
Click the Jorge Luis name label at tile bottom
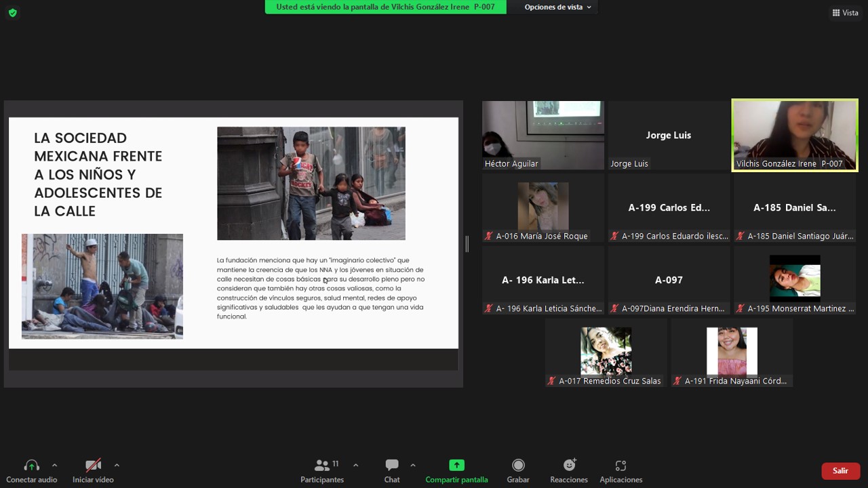[629, 163]
